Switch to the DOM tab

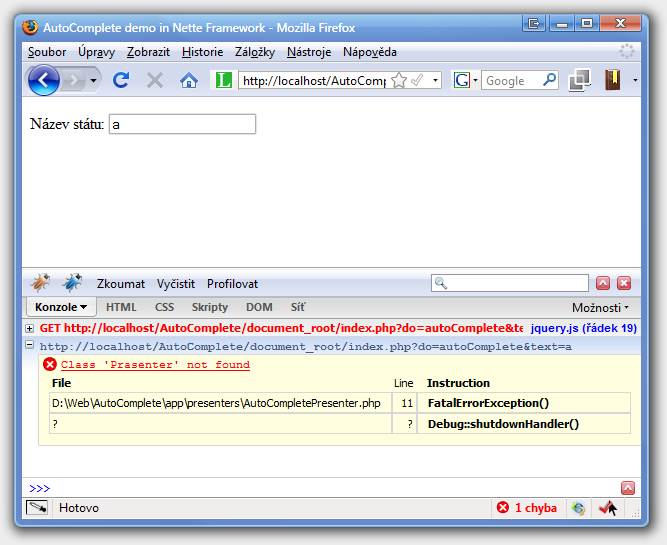click(x=259, y=307)
